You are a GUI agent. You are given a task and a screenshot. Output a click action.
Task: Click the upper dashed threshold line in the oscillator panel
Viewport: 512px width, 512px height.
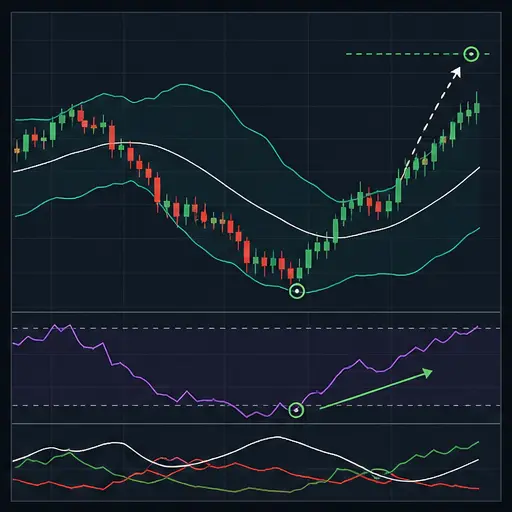[256, 328]
